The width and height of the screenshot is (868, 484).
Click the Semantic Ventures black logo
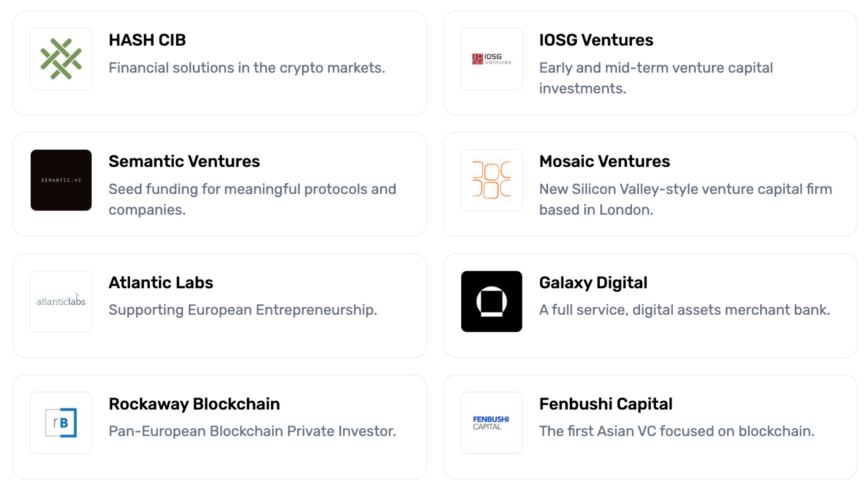point(61,180)
